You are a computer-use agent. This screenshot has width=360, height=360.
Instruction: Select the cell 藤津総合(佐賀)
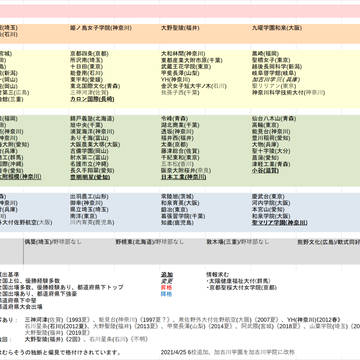[180, 151]
